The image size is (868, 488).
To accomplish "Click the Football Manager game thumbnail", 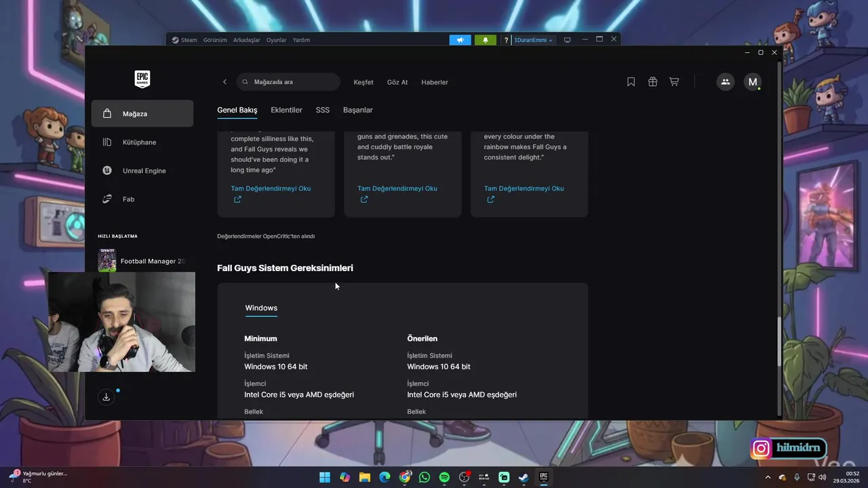I will point(107,261).
